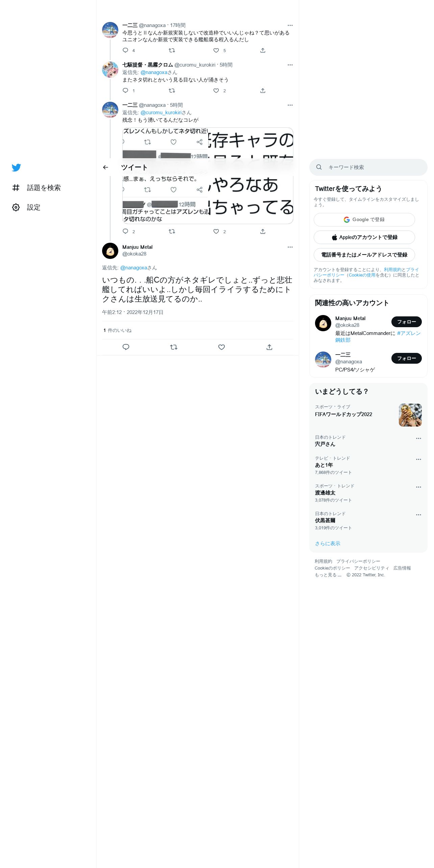The width and height of the screenshot is (434, 868).
Task: Sign up with Appleのアカウントで登録
Action: (364, 237)
